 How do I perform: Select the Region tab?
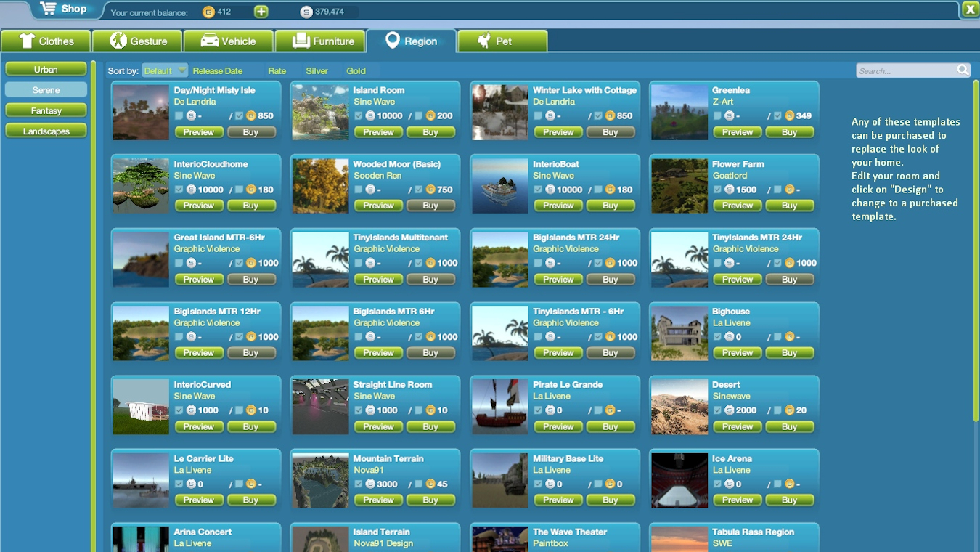(411, 41)
